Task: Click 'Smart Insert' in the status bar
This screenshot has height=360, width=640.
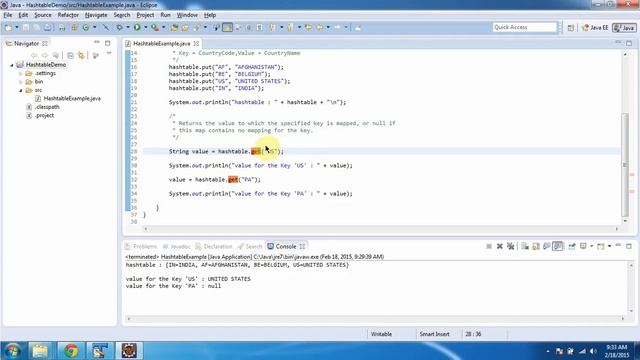Action: click(434, 334)
